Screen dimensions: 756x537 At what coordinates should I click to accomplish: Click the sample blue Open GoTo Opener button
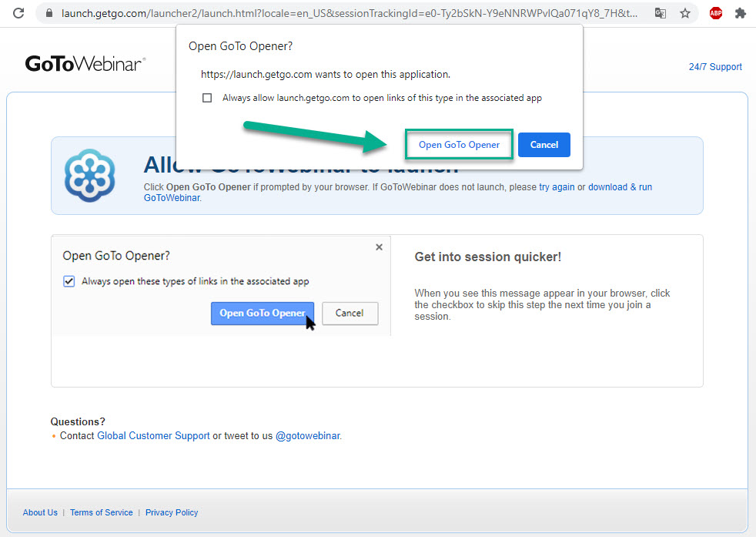coord(263,313)
